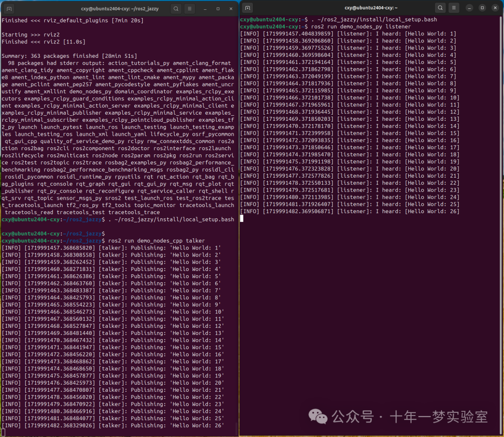Viewport: 504px width, 437px height.
Task: Click listener line I heard: [Hello World: 5]
Action: point(348,62)
